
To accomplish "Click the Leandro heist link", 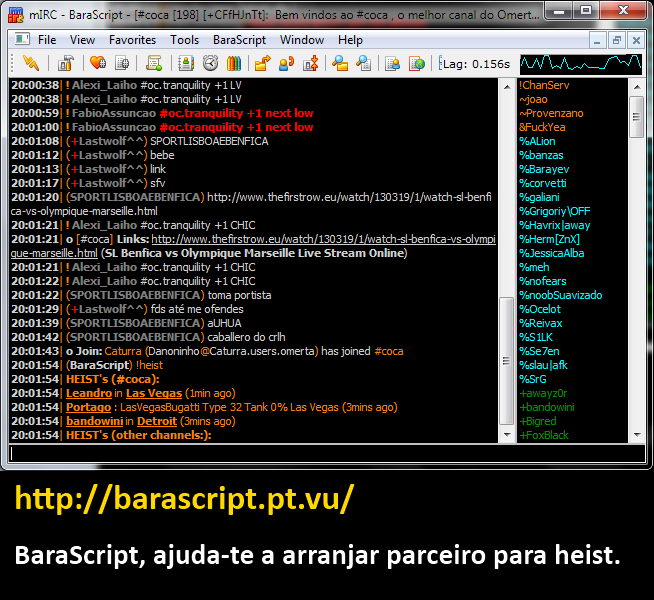I will point(89,393).
